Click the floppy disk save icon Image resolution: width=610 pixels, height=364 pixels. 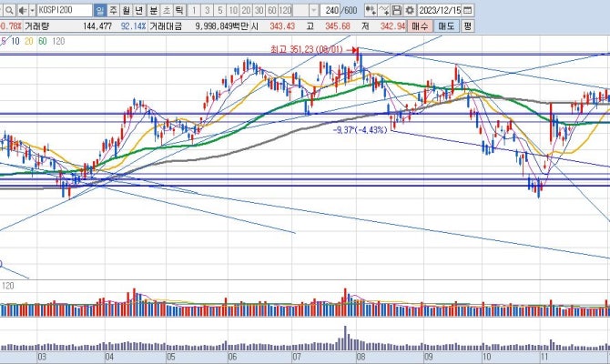coord(397,11)
